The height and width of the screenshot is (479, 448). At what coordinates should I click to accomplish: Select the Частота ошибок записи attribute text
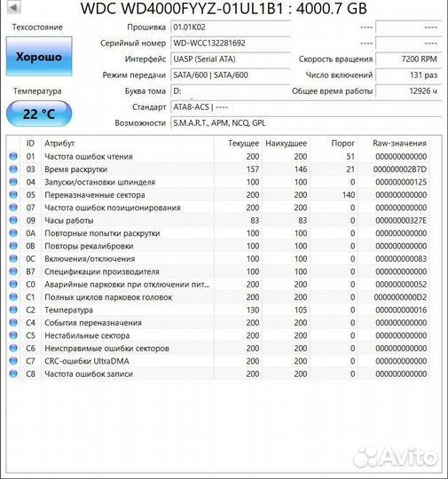[x=89, y=374]
